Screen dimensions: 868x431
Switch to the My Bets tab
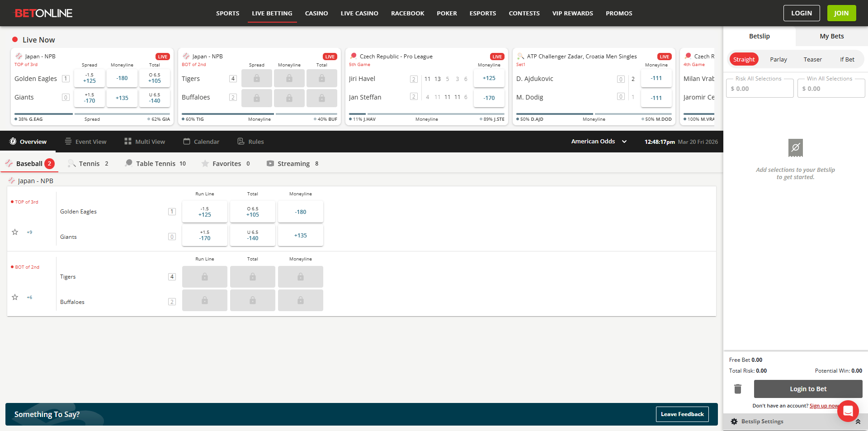[x=831, y=36]
